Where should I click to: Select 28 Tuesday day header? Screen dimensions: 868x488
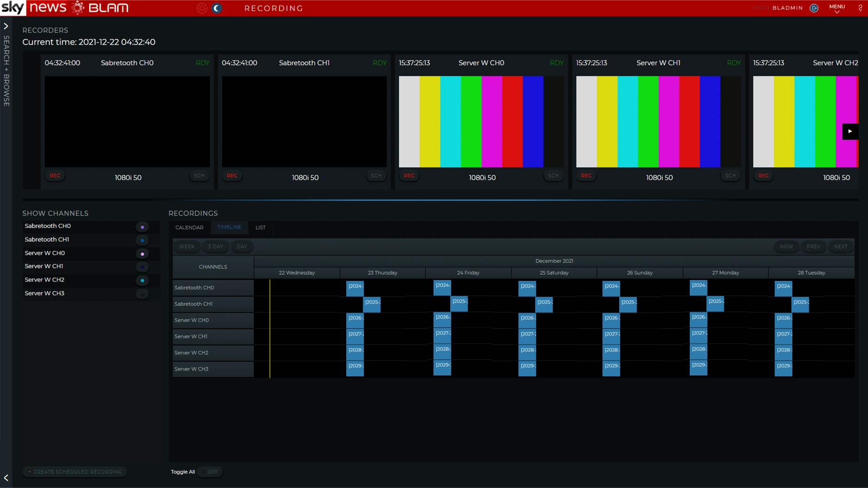811,273
